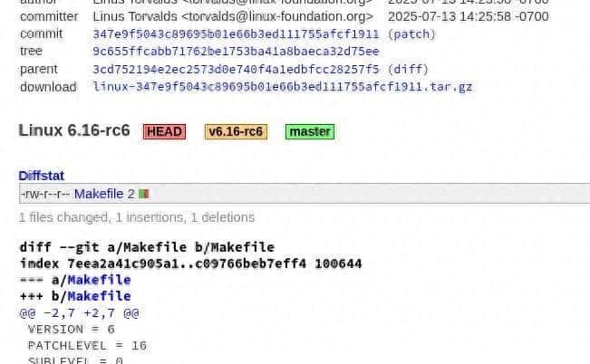Screen dimensions: 590x364
Task: Open the diff link beside parent hash
Action: pyautogui.click(x=408, y=70)
